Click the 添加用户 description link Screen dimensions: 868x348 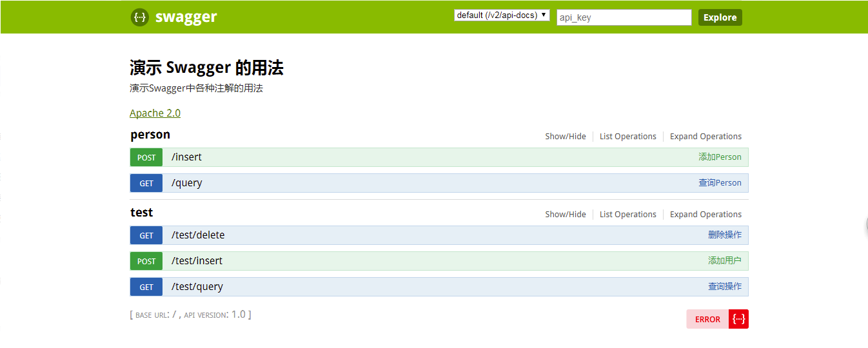(725, 261)
